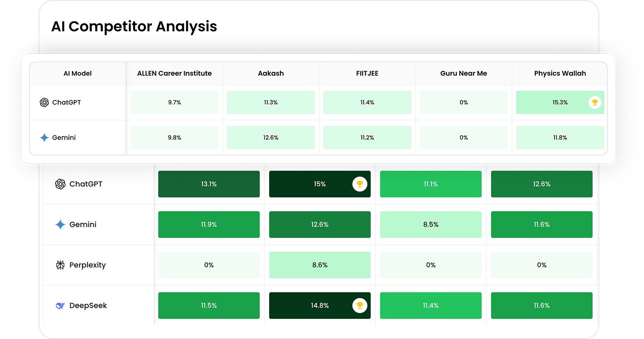The height and width of the screenshot is (339, 644).
Task: Click the 9.7% ALLEN cell for ChatGPT
Action: pos(174,102)
